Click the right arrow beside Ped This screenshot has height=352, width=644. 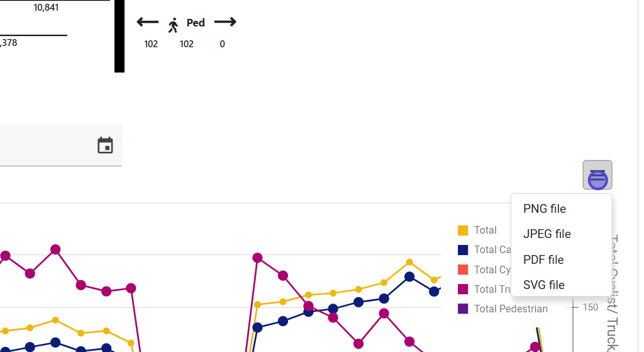click(x=225, y=23)
